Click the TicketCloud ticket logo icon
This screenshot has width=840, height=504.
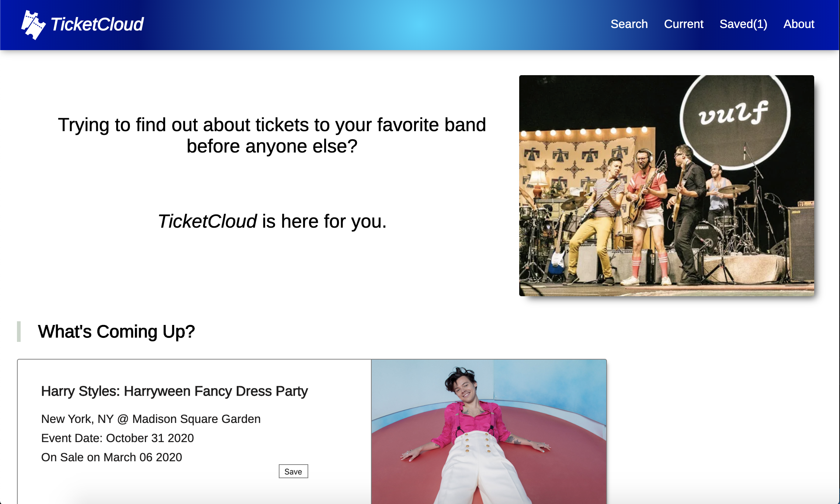(32, 24)
